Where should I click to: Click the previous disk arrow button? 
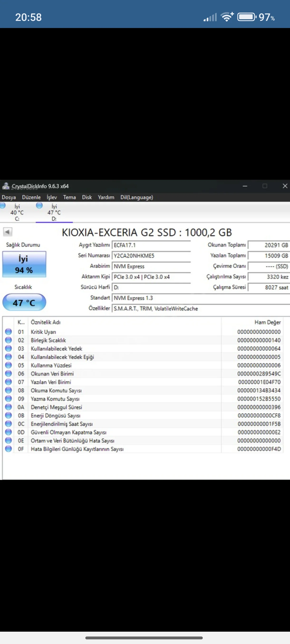click(8, 232)
